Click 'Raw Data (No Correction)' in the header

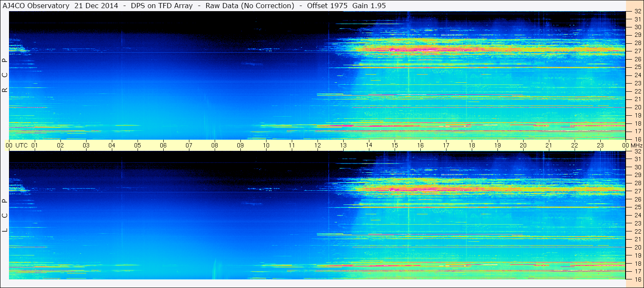tap(250, 6)
